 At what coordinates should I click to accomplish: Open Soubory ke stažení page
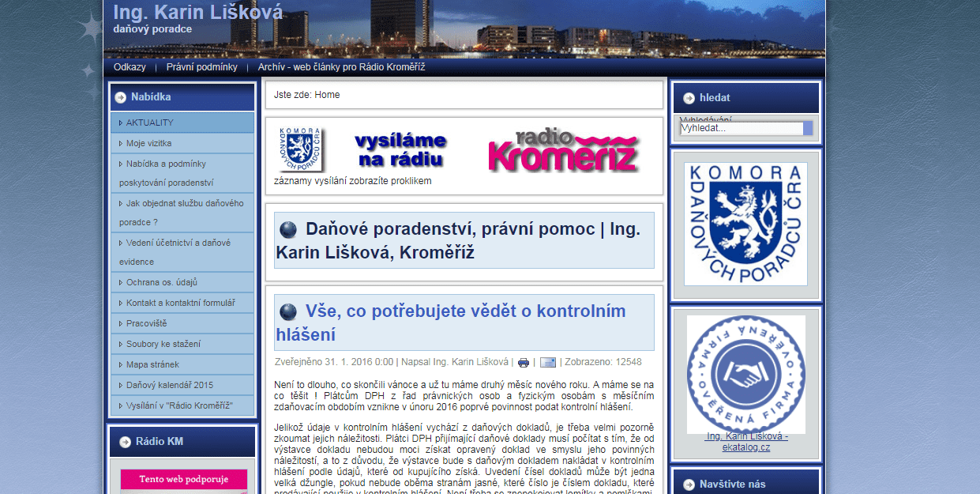click(163, 344)
